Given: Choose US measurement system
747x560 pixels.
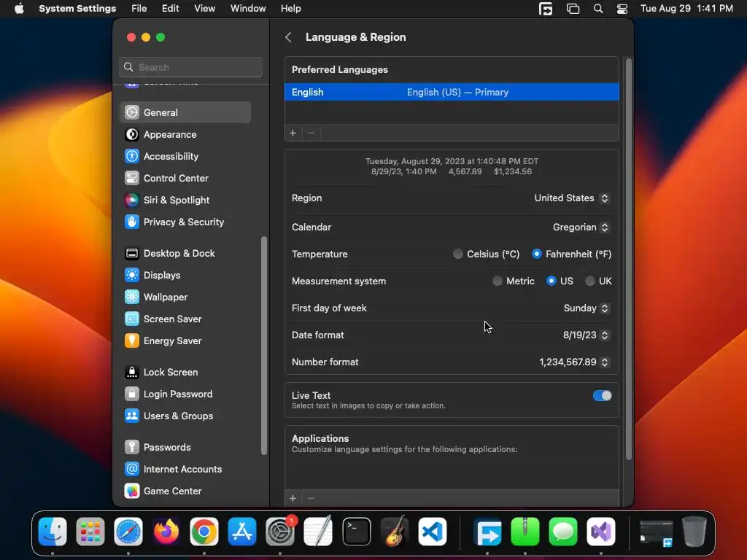Looking at the screenshot, I should (551, 281).
